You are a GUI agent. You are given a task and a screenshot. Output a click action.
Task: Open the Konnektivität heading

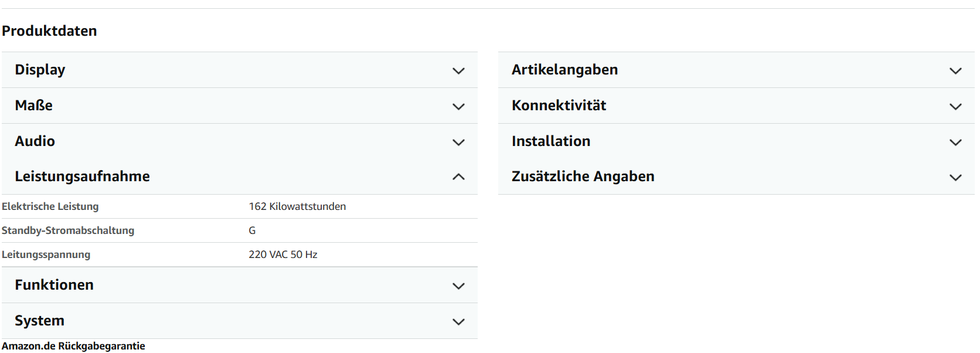(x=559, y=106)
